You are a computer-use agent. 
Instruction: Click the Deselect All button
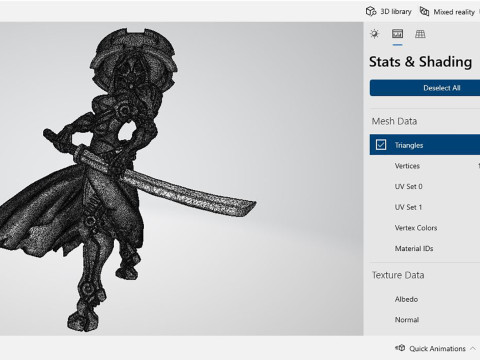[425, 88]
